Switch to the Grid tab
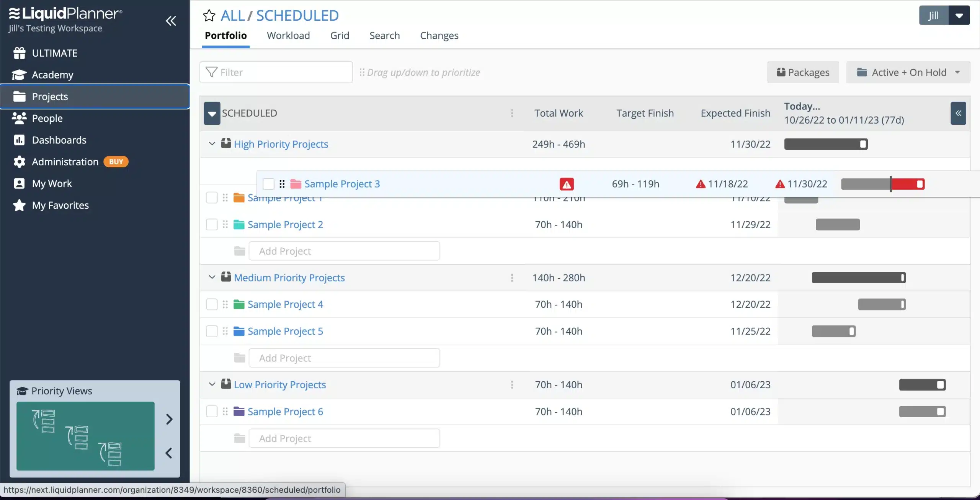Screen dimensions: 980x500 339,35
